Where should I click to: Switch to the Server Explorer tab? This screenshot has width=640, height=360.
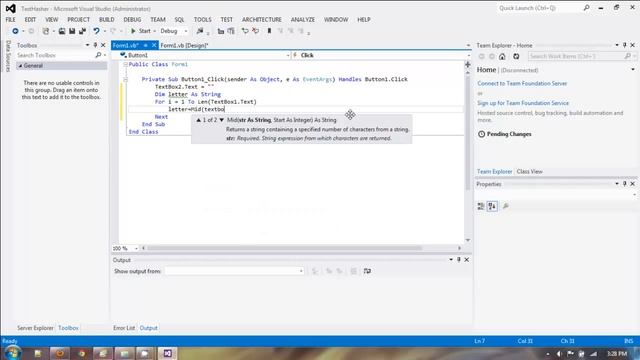coord(35,328)
